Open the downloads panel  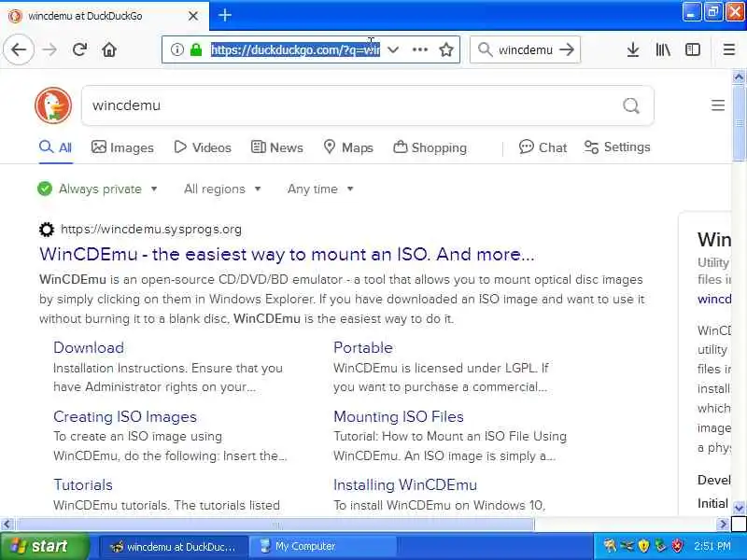pos(633,49)
